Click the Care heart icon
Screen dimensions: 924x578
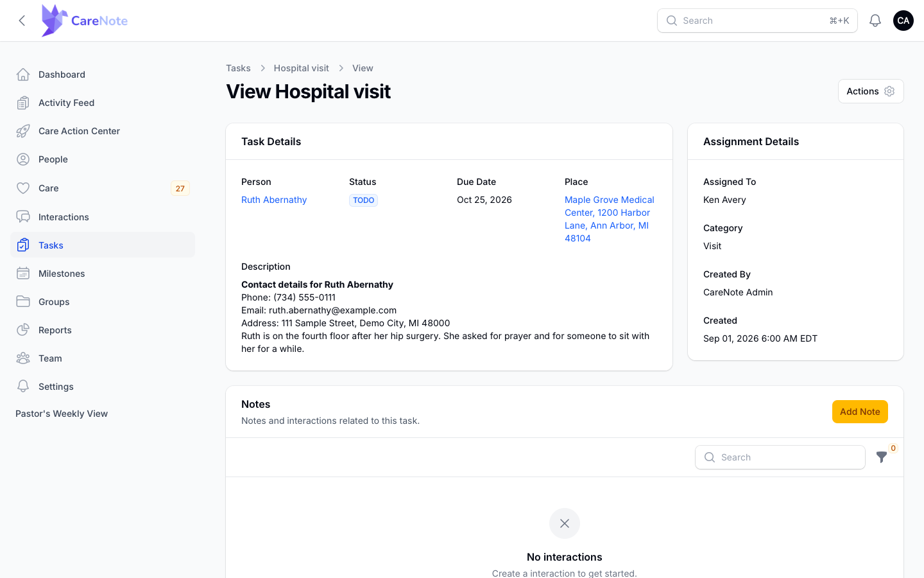pos(23,188)
